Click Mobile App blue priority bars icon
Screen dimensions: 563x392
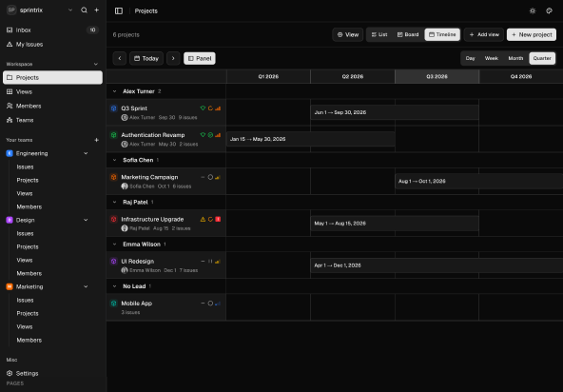[218, 304]
